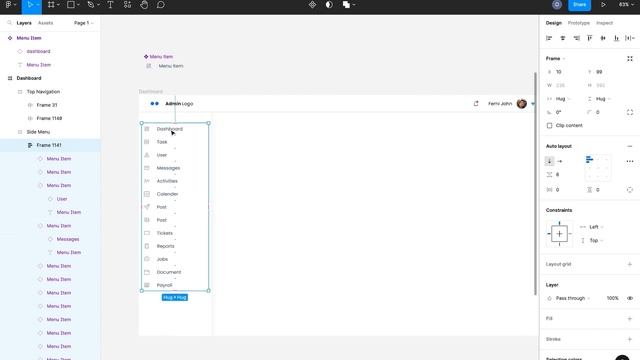Open the Frame type dropdown
640x360 pixels.
click(x=556, y=58)
